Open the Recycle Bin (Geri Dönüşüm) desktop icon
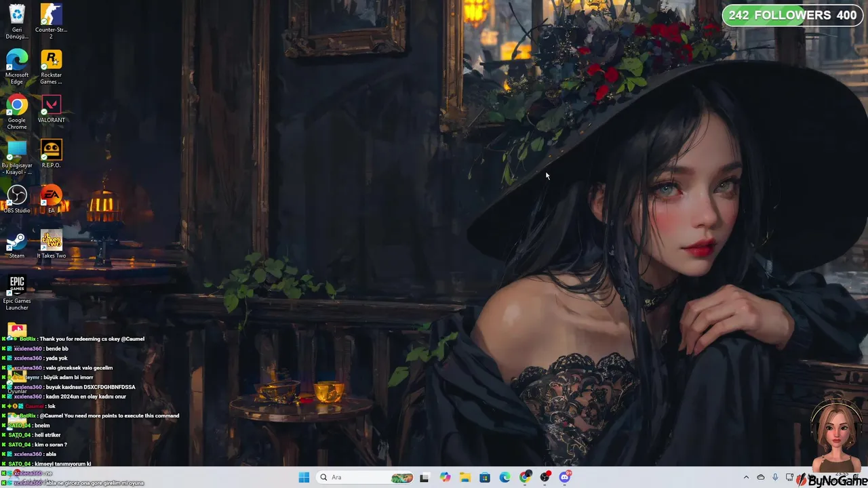Screen dimensions: 868x488 (x=17, y=20)
